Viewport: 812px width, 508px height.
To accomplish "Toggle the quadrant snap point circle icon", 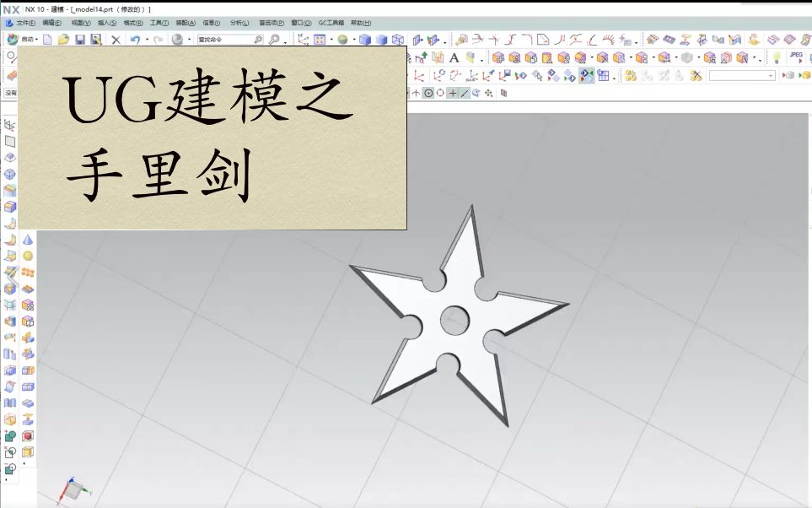I will [x=440, y=93].
